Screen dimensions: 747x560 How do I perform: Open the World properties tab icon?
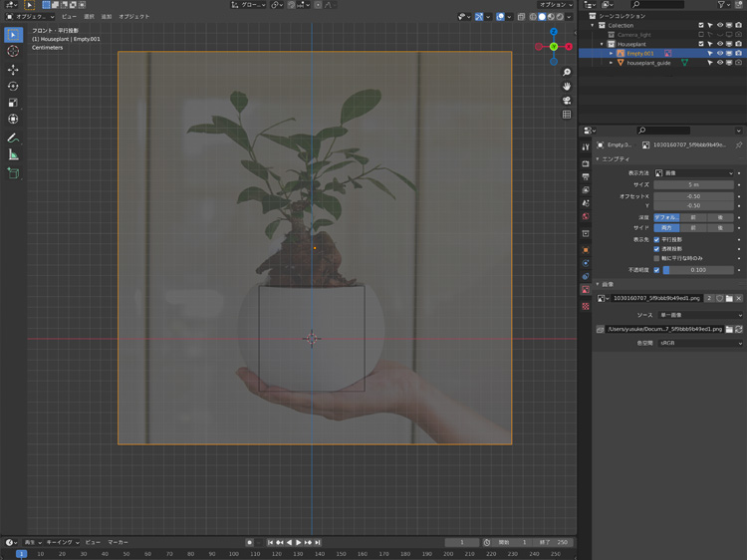586,216
